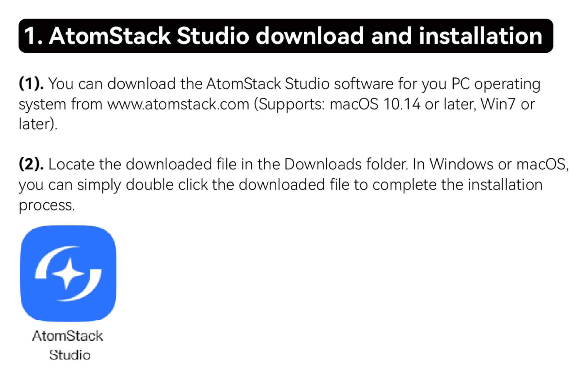The height and width of the screenshot is (383, 588).
Task: Open the www.atomstack.com link
Action: [178, 104]
